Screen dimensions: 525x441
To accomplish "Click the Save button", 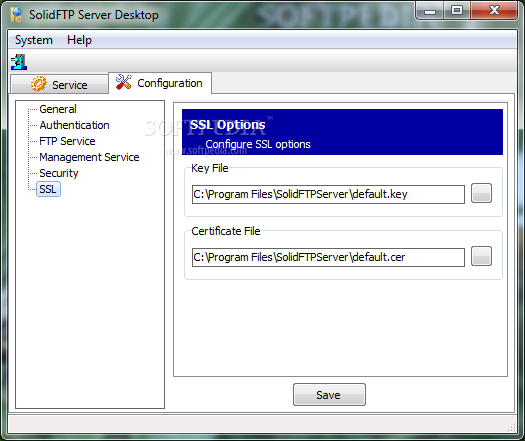I will 329,395.
